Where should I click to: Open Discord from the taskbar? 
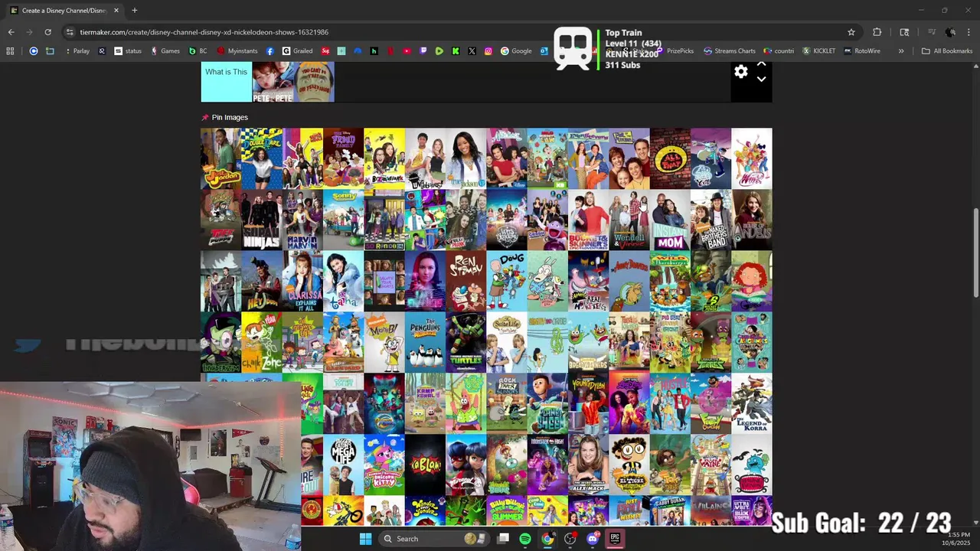pyautogui.click(x=593, y=539)
